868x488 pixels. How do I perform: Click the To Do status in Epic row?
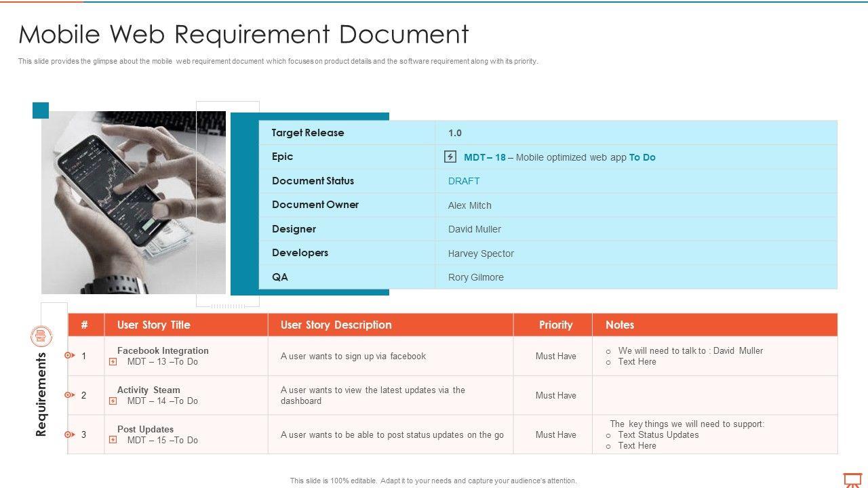pos(642,157)
